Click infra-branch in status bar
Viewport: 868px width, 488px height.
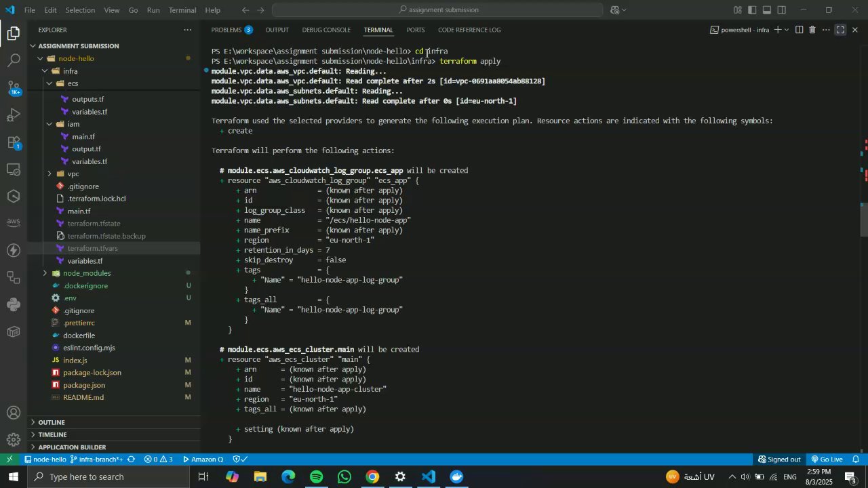[97, 460]
